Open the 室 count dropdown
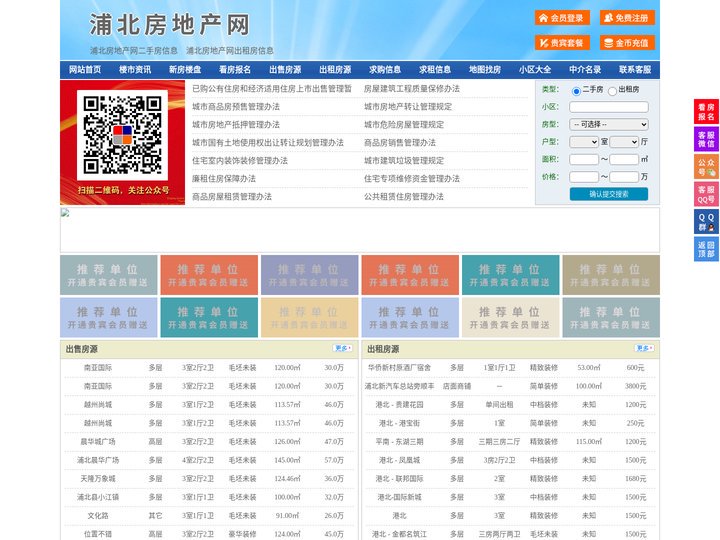Image resolution: width=720 pixels, height=540 pixels. point(584,142)
